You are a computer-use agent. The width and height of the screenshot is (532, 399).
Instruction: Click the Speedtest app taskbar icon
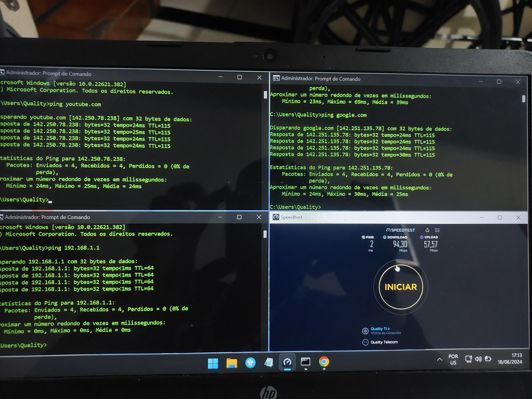[287, 362]
